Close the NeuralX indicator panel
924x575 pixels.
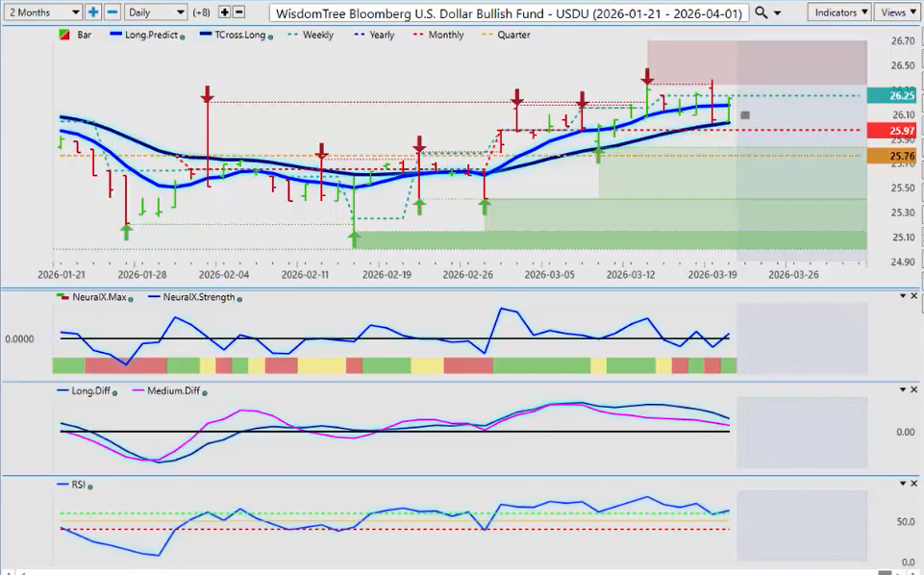[914, 296]
